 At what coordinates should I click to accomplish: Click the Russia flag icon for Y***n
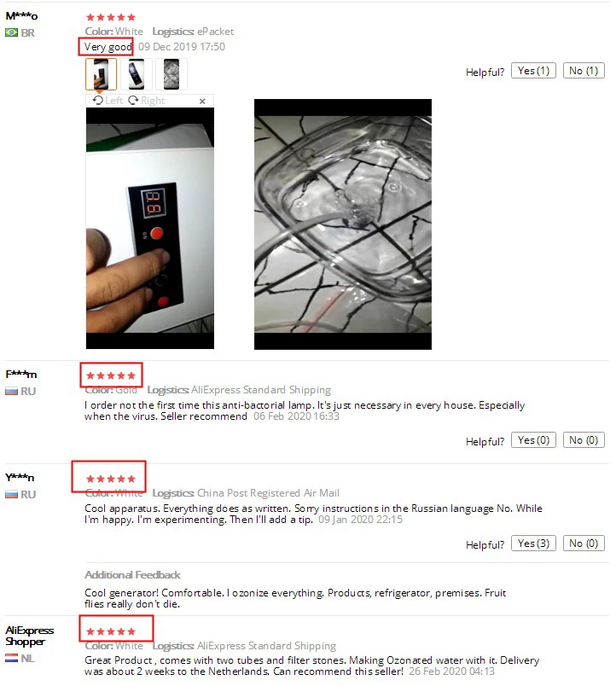[11, 494]
